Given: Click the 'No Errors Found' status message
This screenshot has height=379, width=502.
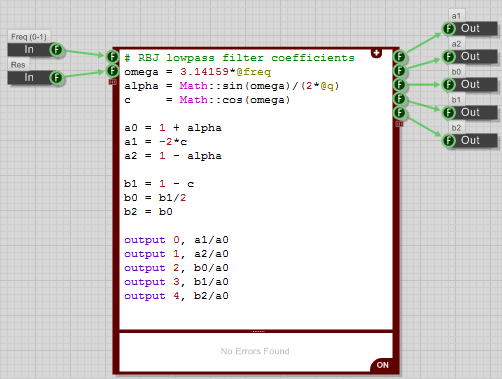Looking at the screenshot, I should [255, 351].
